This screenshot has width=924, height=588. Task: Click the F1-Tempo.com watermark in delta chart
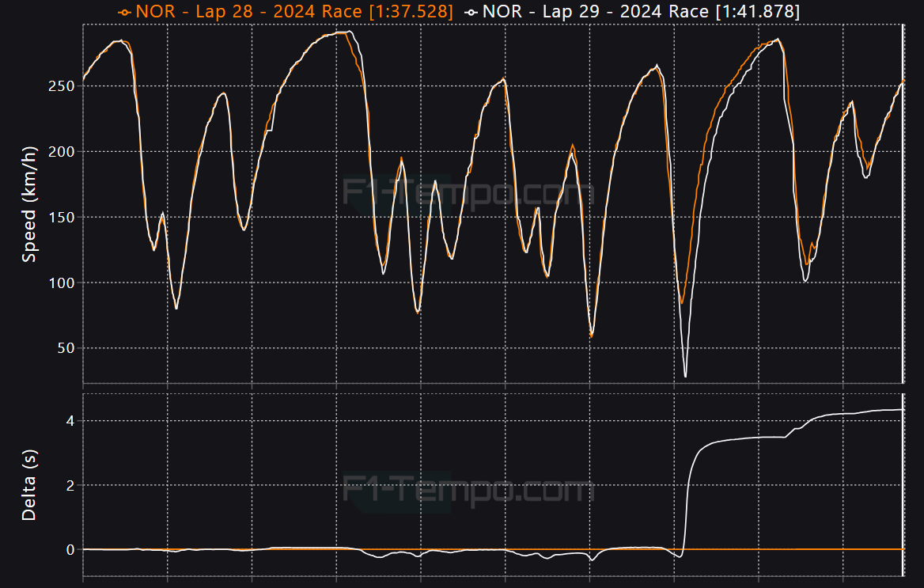tap(468, 490)
